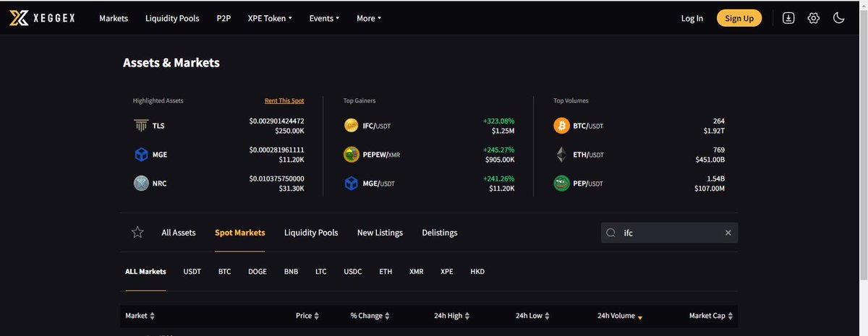Go to Markets in the top navigation
This screenshot has height=336, width=868.
(114, 18)
